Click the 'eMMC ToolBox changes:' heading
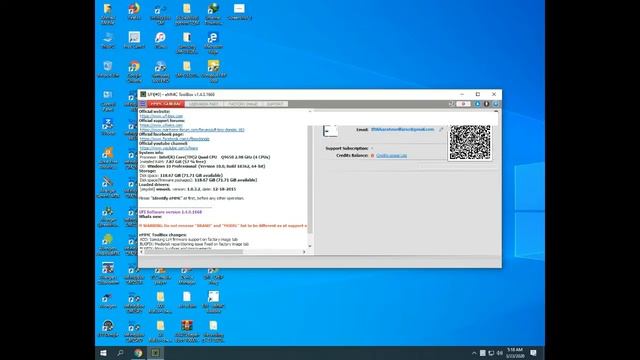The image size is (640, 360). pyautogui.click(x=162, y=235)
